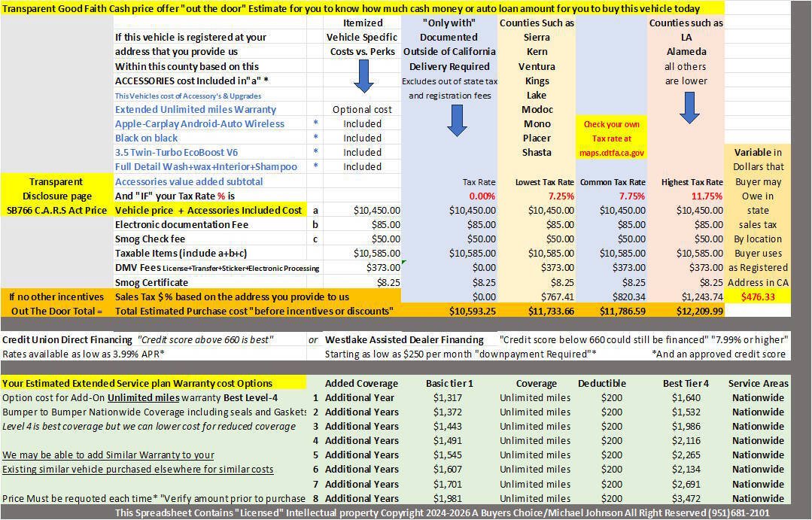Click the blue arrow under LA Alameda counties

point(689,108)
